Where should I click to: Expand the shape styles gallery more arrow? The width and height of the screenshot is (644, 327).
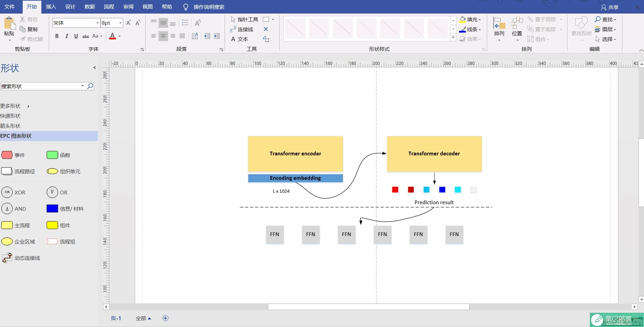point(453,38)
